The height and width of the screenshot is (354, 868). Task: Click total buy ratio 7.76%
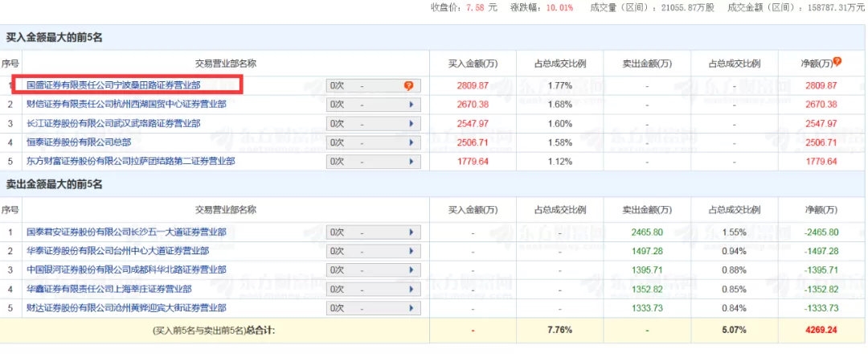[x=559, y=330]
